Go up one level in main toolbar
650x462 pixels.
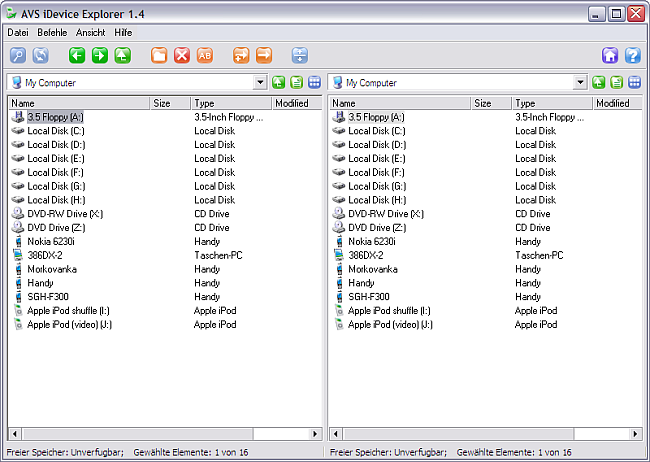(x=123, y=55)
